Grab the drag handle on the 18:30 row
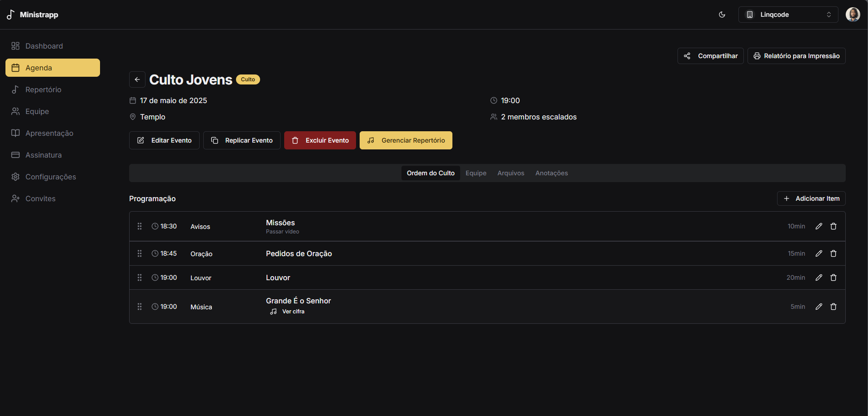Screen dimensions: 868x416 (140, 226)
